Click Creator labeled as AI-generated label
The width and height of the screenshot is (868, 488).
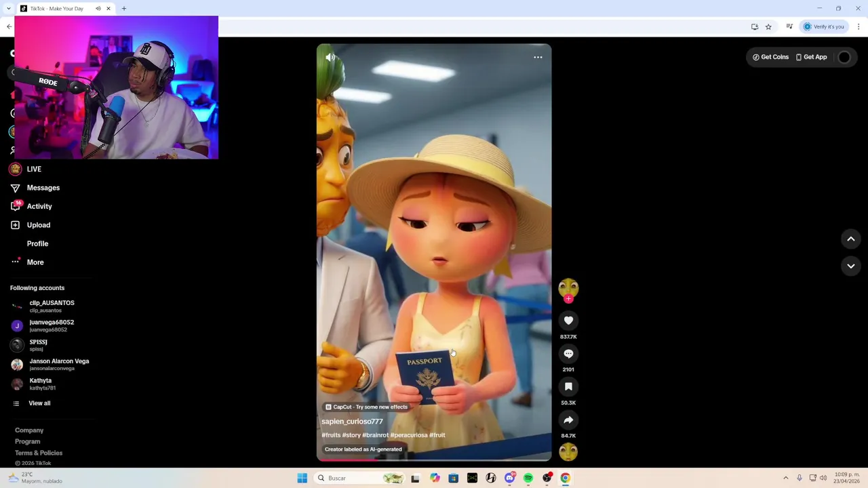coord(363,449)
